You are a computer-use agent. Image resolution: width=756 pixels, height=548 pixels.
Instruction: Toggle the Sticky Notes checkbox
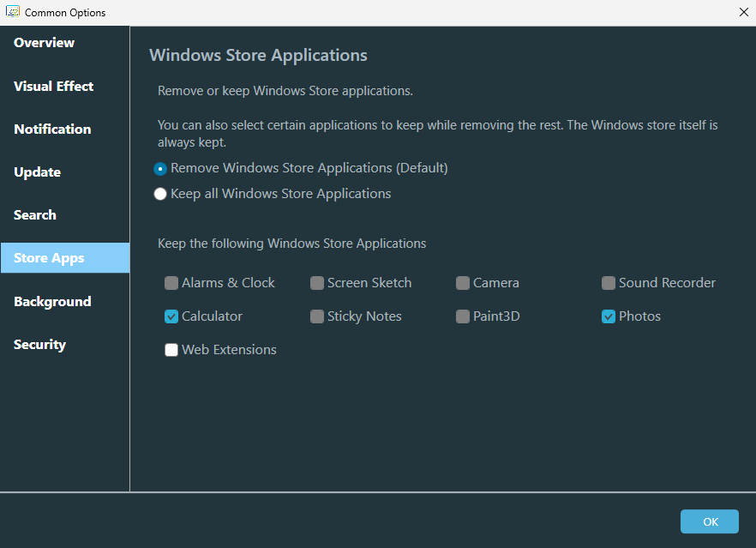pyautogui.click(x=317, y=316)
